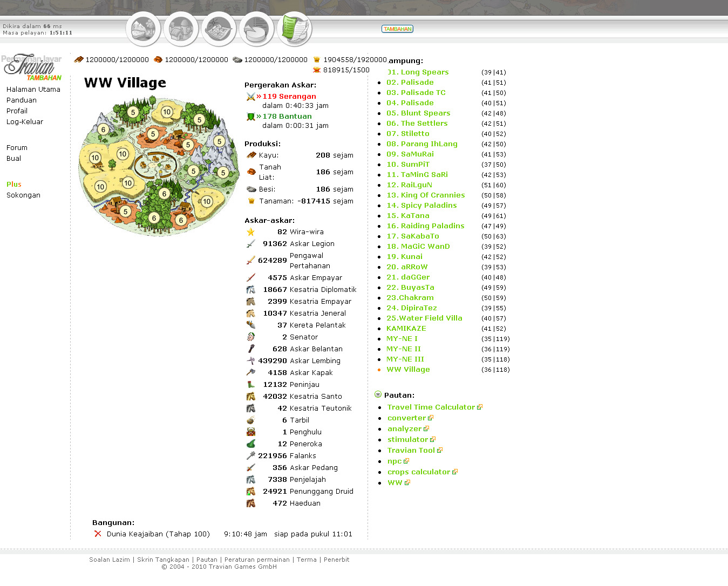Open the Forum sidebar link
The height and width of the screenshot is (586, 728).
point(17,148)
